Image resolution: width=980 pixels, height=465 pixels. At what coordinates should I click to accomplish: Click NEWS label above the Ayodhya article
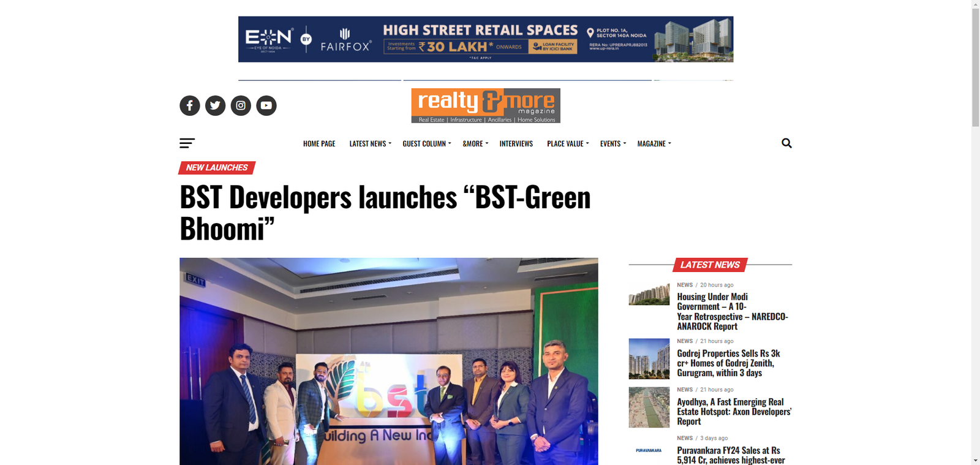pos(685,390)
